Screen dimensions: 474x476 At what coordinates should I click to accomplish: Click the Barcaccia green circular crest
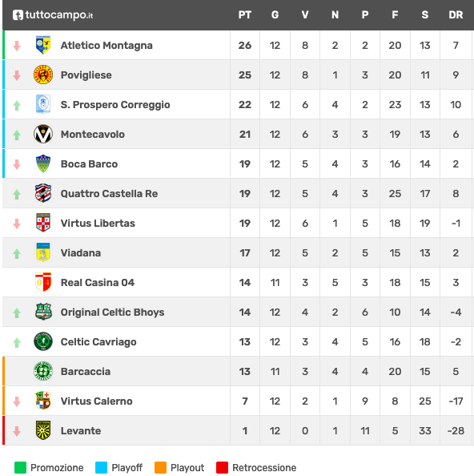click(x=43, y=371)
